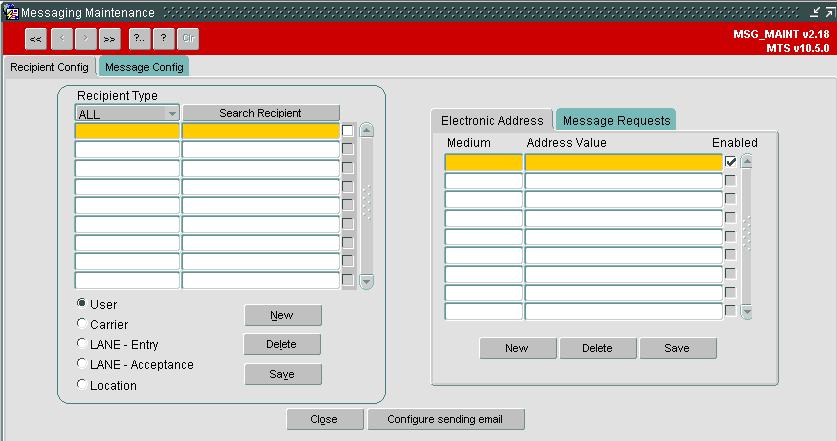Select the LANE - Entry radio option

(82, 343)
